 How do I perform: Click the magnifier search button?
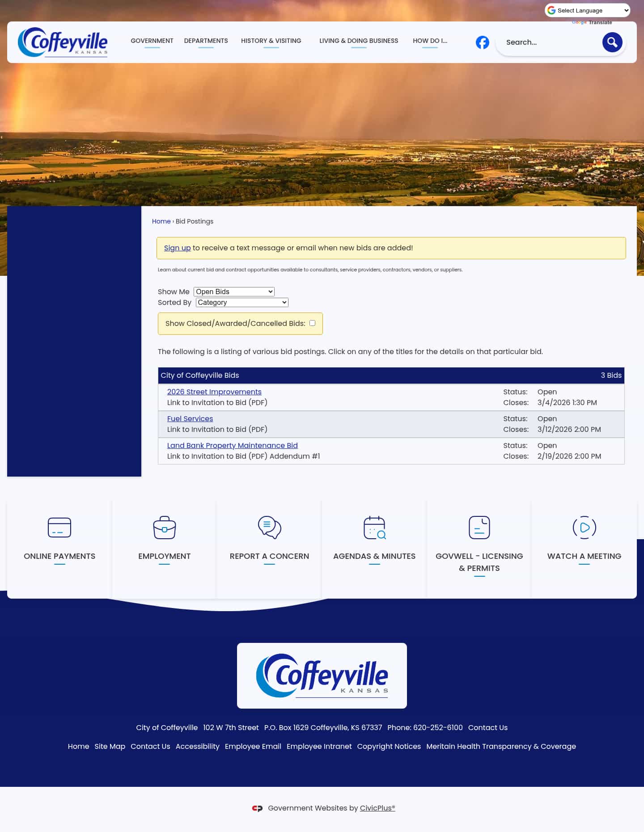pyautogui.click(x=612, y=42)
